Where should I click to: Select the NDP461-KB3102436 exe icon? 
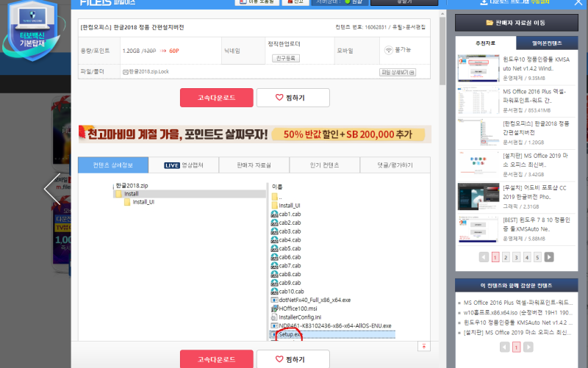(x=274, y=326)
